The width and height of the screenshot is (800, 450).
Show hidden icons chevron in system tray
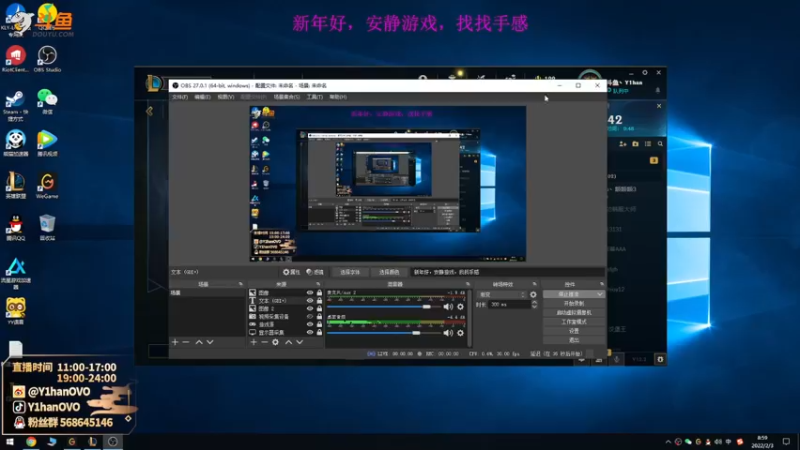pyautogui.click(x=668, y=442)
